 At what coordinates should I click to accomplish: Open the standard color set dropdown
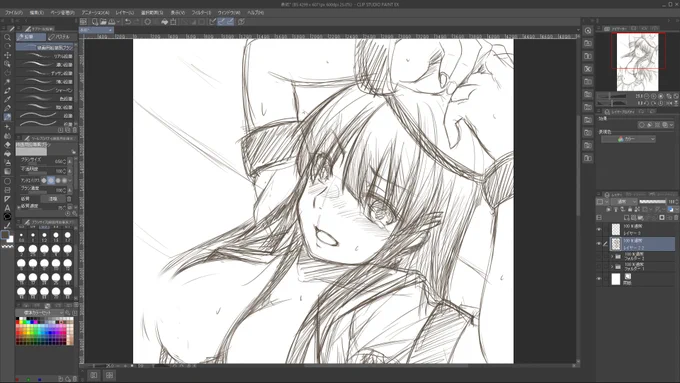(40, 312)
